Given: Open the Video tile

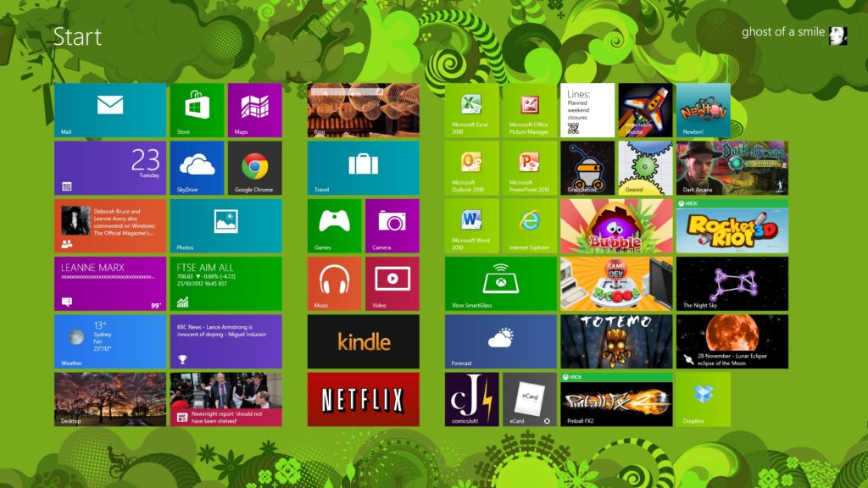Looking at the screenshot, I should coord(392,283).
